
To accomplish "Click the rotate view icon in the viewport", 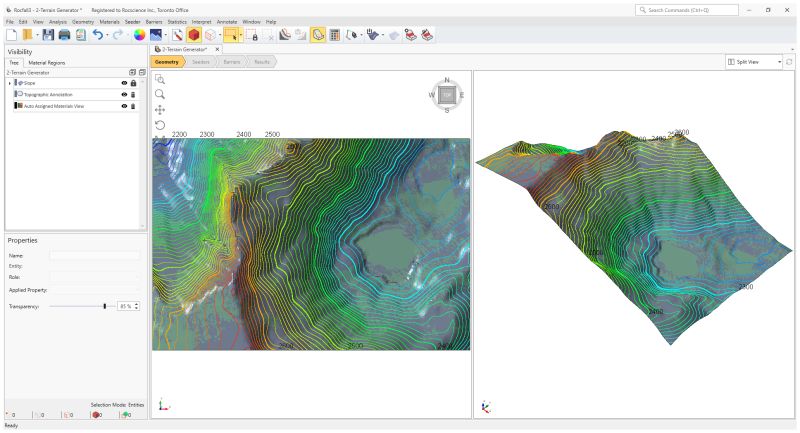I will [160, 125].
